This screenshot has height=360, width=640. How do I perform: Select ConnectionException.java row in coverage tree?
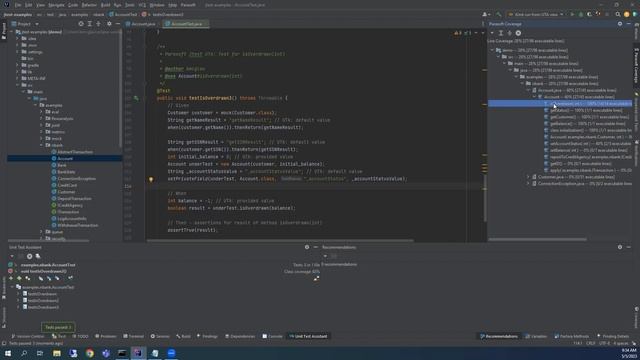click(x=581, y=184)
